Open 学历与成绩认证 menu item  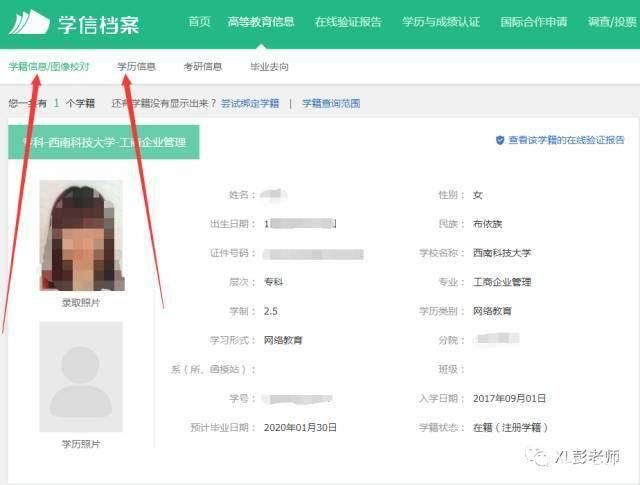(441, 22)
